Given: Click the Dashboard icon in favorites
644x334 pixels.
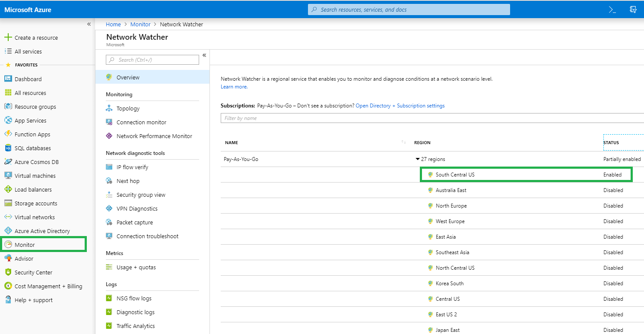Looking at the screenshot, I should (x=8, y=79).
